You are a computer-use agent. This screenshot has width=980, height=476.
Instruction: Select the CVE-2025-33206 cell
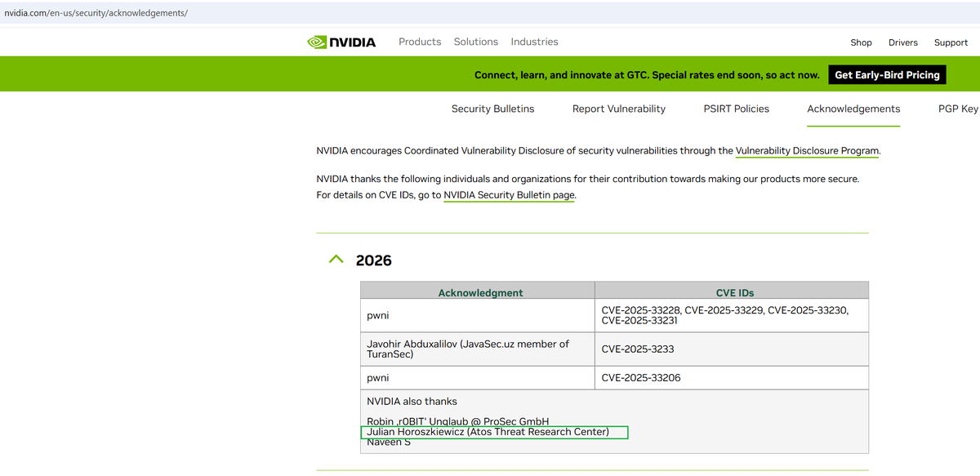pos(732,377)
